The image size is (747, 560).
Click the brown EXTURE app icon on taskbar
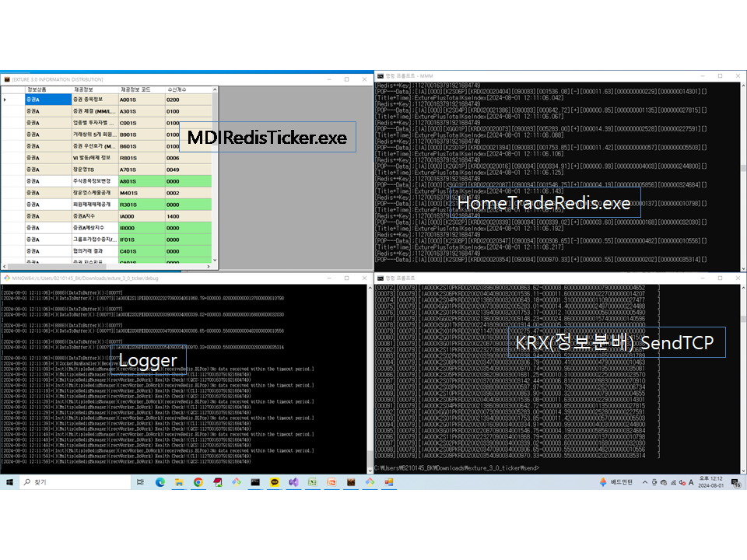(351, 482)
